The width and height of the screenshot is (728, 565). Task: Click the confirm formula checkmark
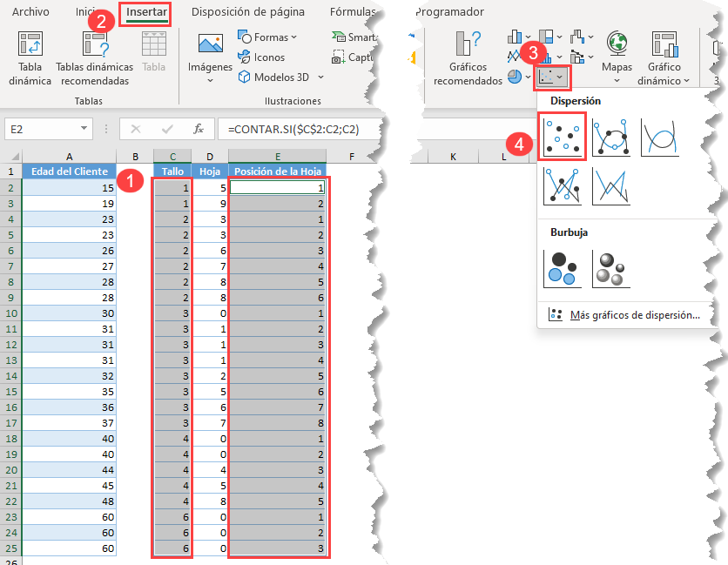tap(167, 129)
